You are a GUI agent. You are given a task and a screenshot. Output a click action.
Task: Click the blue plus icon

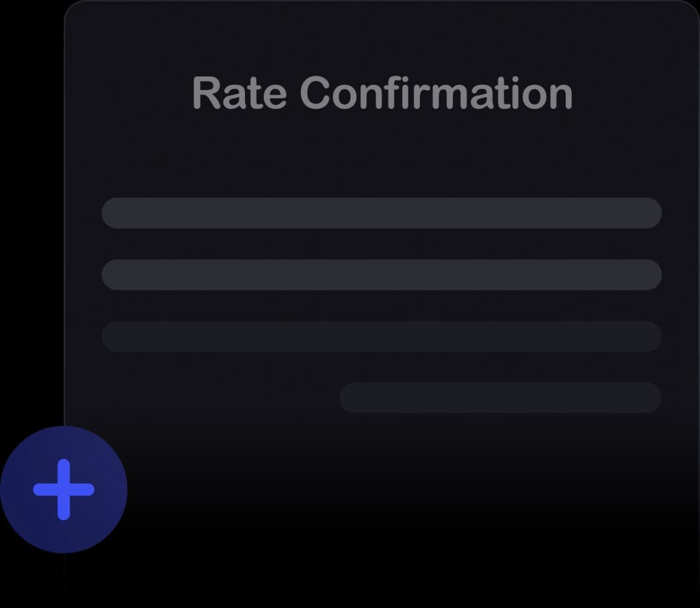64,489
